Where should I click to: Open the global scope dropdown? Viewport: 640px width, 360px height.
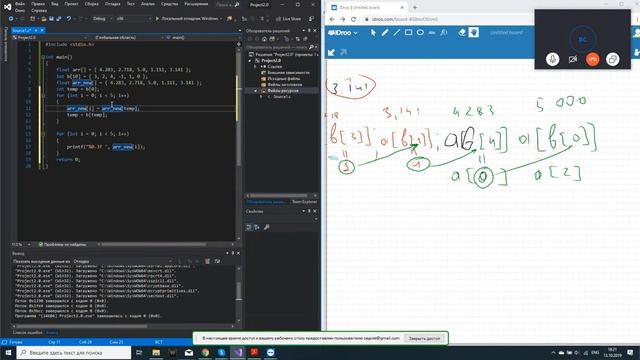[x=127, y=37]
